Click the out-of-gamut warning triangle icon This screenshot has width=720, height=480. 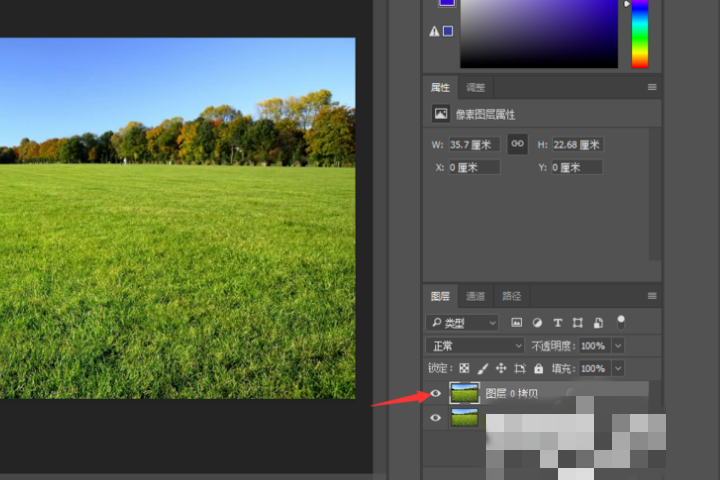point(434,31)
